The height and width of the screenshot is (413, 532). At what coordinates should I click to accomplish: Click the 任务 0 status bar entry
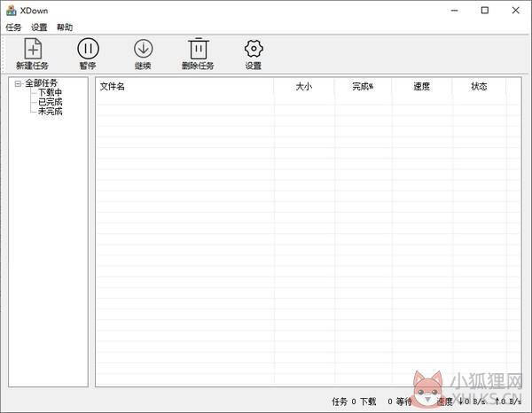[344, 401]
